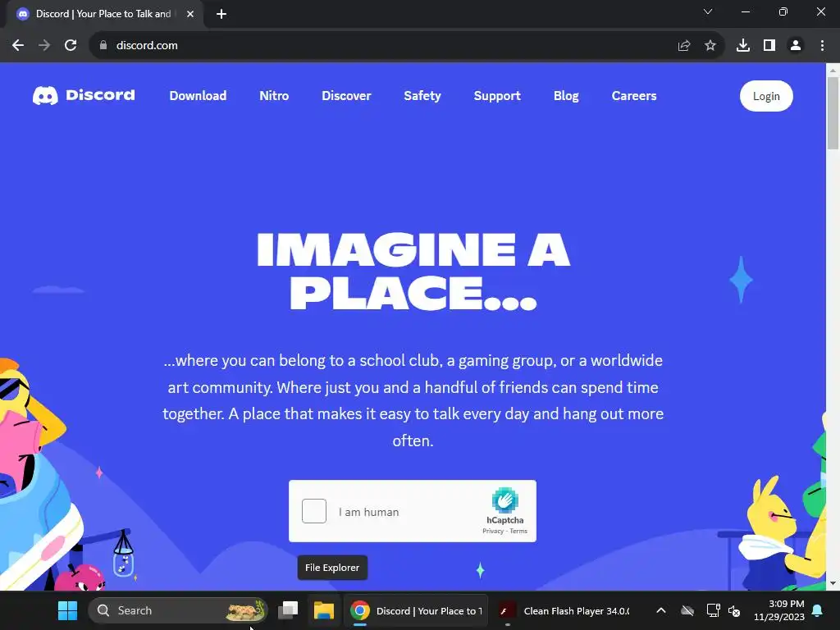
Task: Open the clock showing 3:09 PM
Action: pos(779,610)
